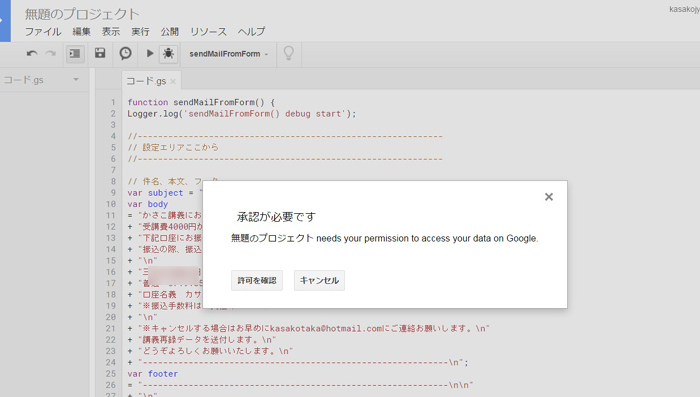Save the script with the floppy disk icon
Screen dimensions: 700x397
point(100,53)
